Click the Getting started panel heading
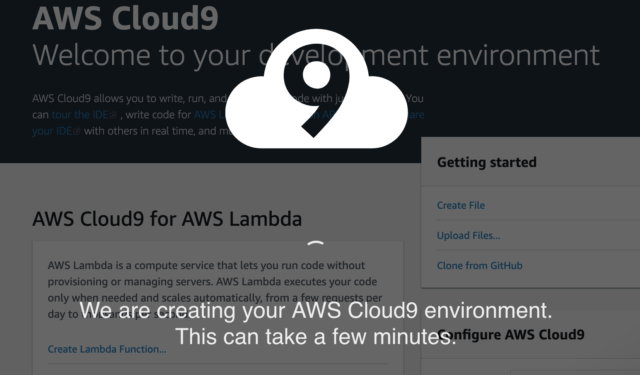Screen dimensions: 640x375 click(x=487, y=162)
